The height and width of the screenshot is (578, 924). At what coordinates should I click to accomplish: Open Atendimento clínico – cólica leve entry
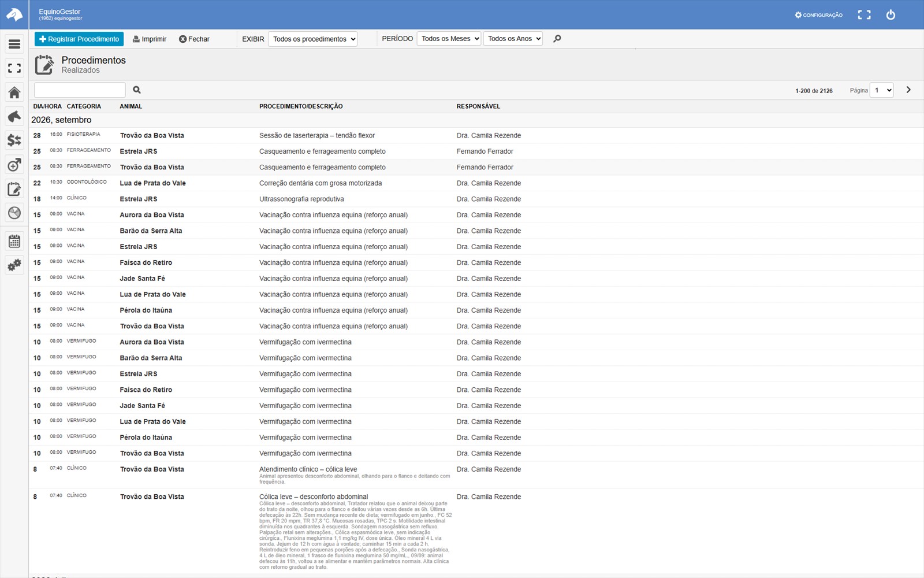[x=476, y=475]
